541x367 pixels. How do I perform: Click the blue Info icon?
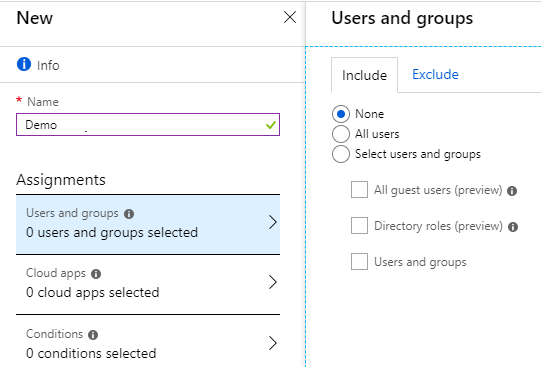[24, 64]
